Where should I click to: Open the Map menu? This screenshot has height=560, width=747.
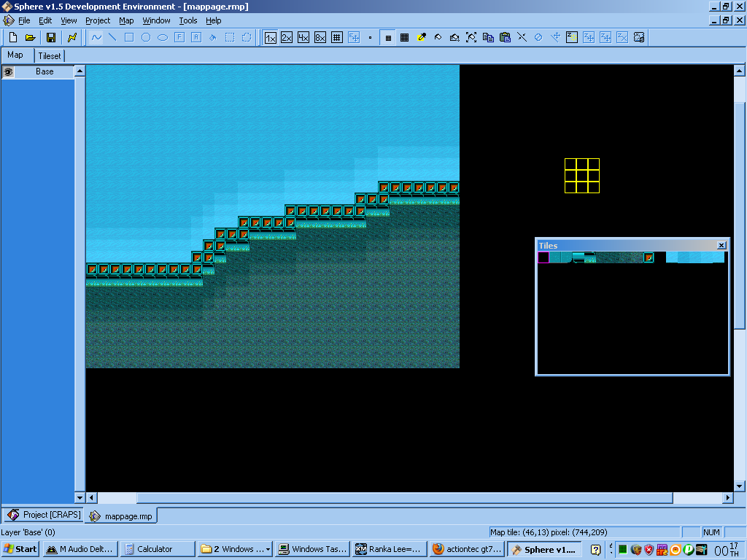point(126,20)
